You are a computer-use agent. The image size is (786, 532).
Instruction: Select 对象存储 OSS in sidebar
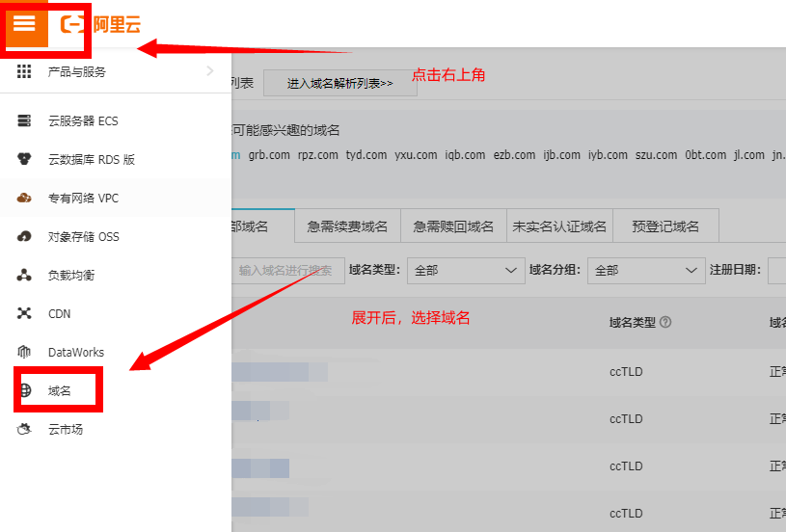[116, 236]
